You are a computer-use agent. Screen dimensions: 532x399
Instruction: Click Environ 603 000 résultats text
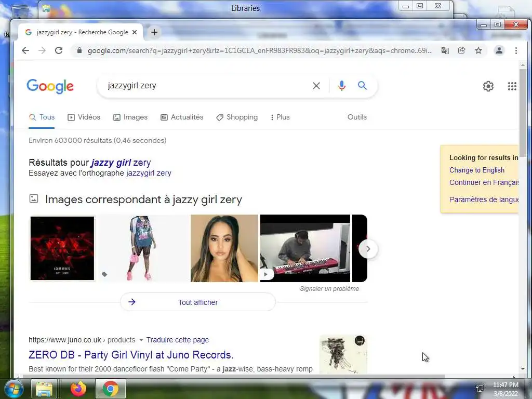click(97, 140)
